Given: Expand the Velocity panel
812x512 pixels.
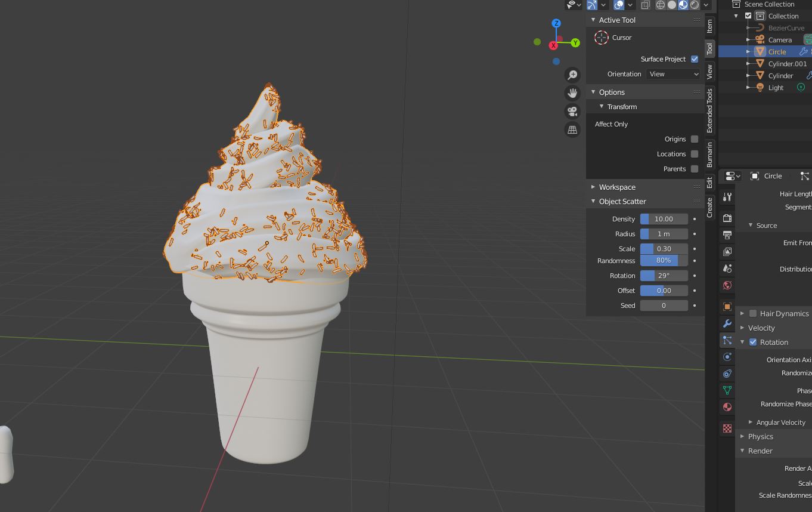Looking at the screenshot, I should click(742, 328).
